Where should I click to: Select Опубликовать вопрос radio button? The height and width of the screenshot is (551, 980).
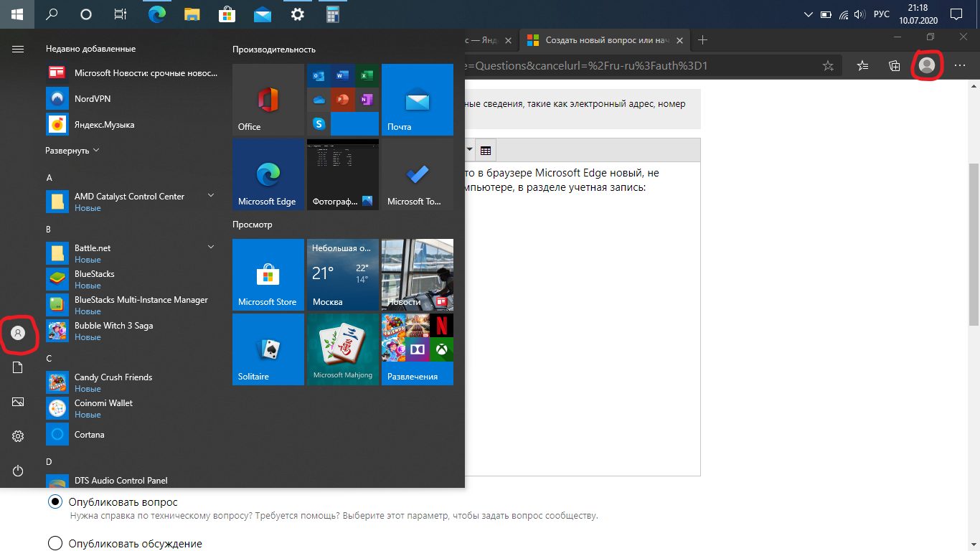tap(55, 502)
